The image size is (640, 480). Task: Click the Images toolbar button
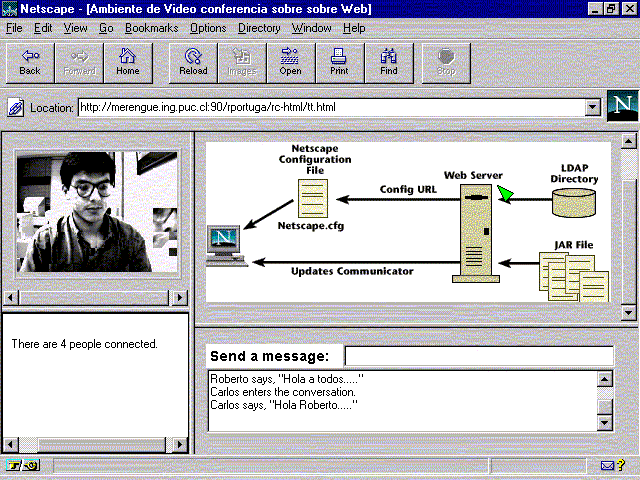(x=242, y=63)
